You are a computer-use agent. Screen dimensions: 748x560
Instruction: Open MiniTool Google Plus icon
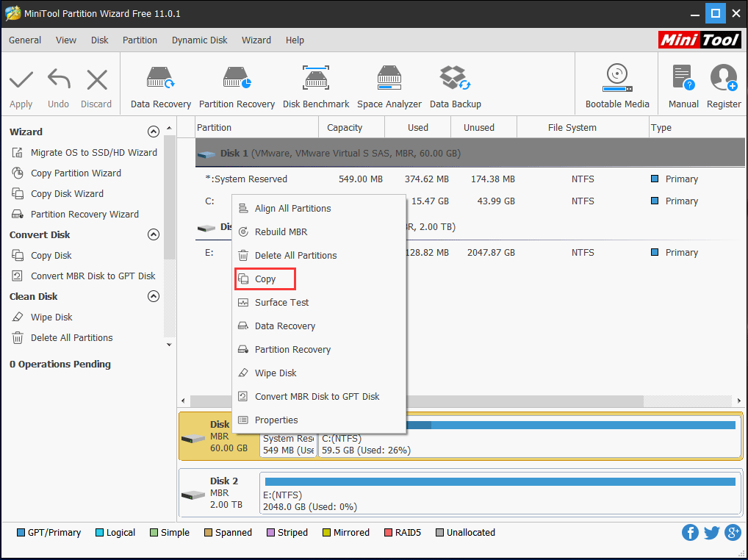tap(733, 532)
